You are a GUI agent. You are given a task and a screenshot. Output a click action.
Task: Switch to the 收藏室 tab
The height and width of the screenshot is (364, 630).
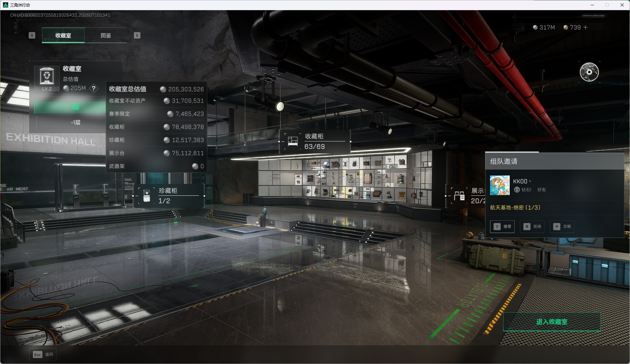click(63, 35)
